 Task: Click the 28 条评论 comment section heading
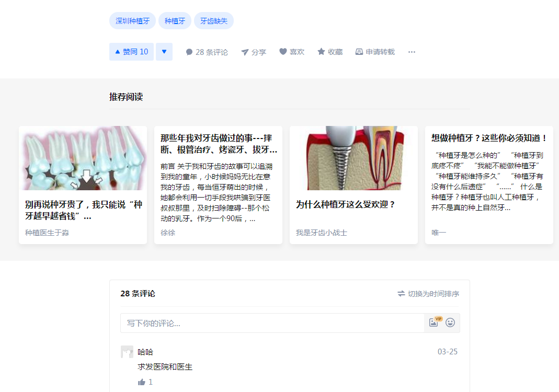click(x=138, y=294)
